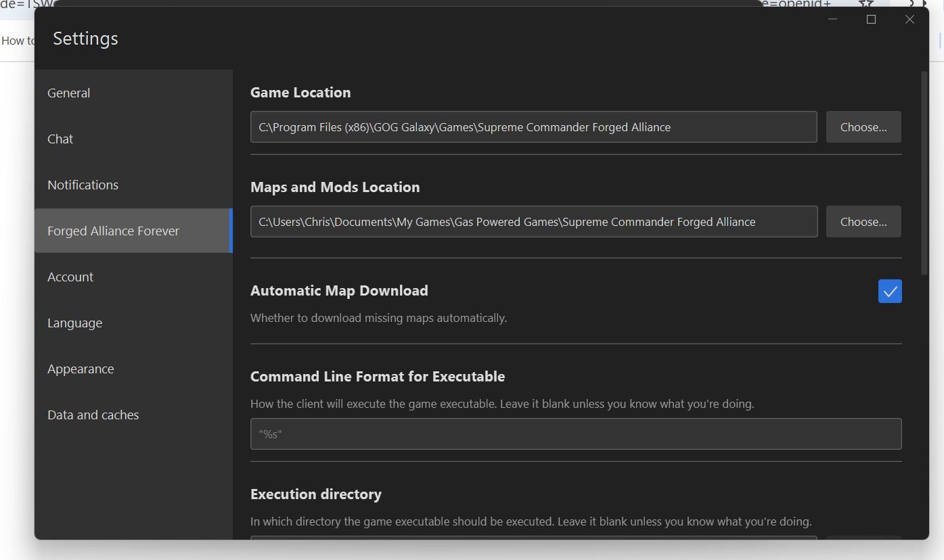Image resolution: width=944 pixels, height=560 pixels.
Task: Focus the Game Location path field
Action: point(534,127)
